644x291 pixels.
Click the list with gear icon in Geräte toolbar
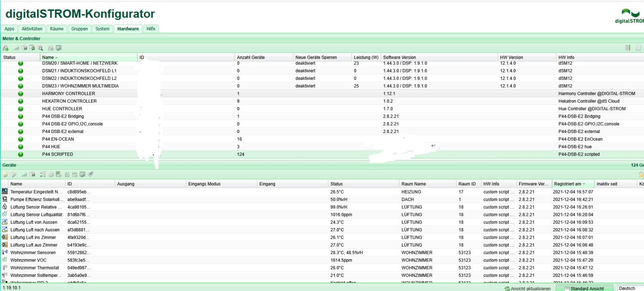coord(59,175)
